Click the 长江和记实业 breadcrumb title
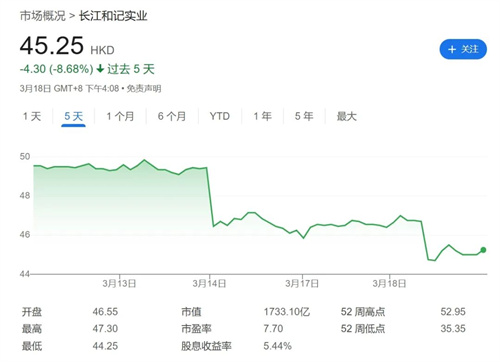500x362 pixels. click(113, 16)
